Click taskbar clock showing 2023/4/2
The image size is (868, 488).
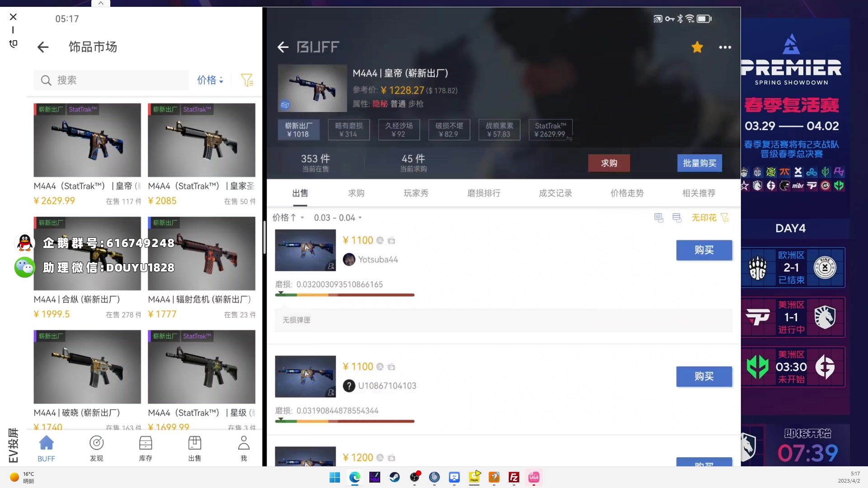pyautogui.click(x=849, y=477)
